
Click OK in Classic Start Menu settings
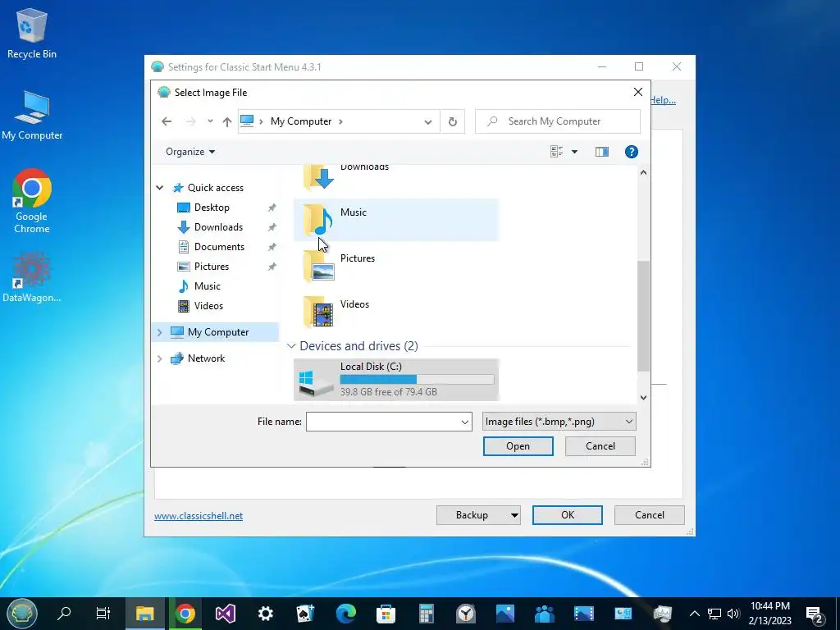[x=568, y=515]
